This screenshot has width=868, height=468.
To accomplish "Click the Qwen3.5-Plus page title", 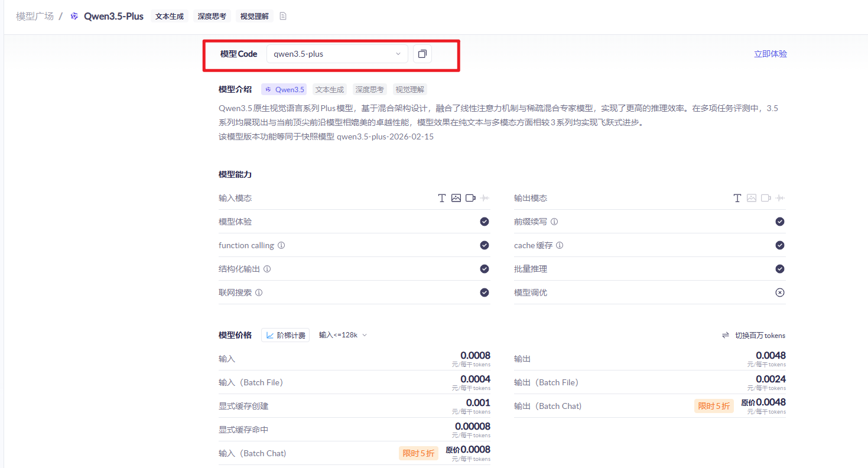I will pos(113,16).
